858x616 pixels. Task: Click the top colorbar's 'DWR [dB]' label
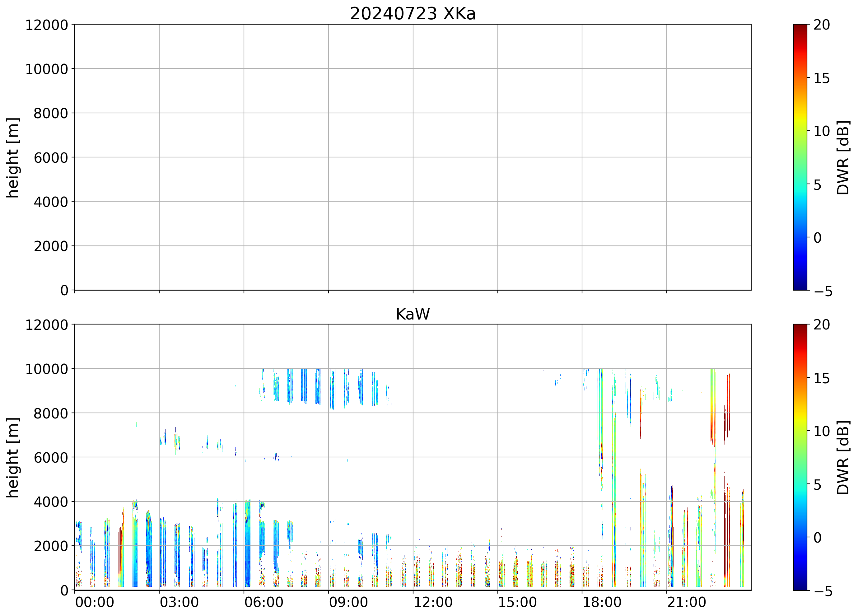[843, 157]
